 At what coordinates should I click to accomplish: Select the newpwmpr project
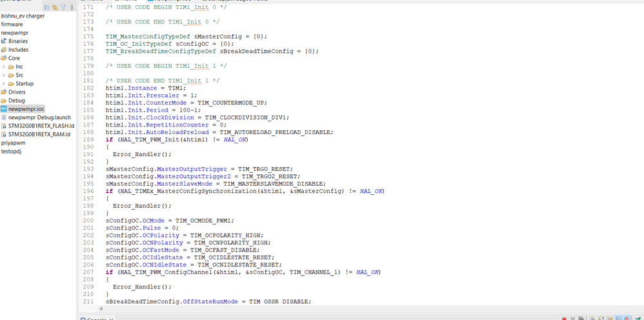[15, 33]
